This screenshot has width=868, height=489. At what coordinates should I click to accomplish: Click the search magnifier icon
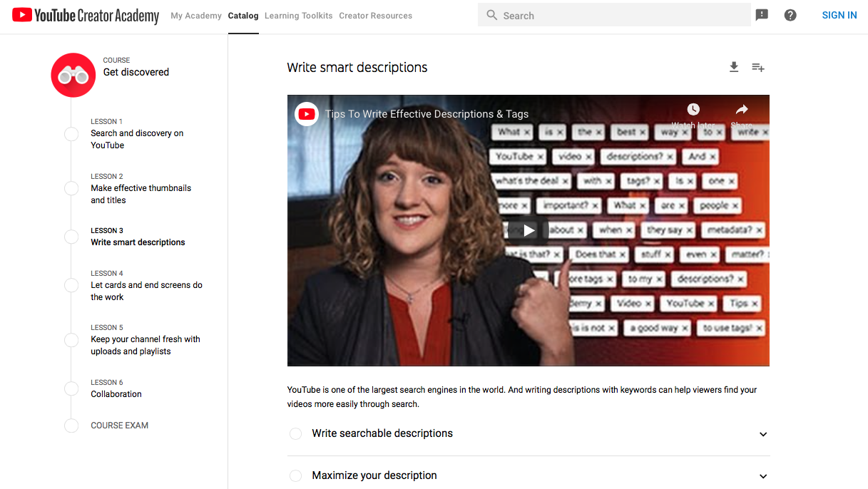pos(492,14)
